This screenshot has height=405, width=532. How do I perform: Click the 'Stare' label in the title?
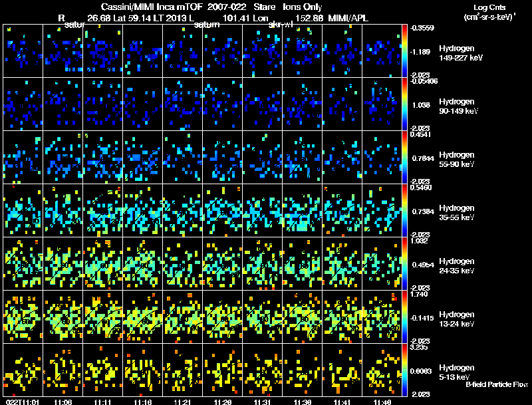click(x=265, y=7)
